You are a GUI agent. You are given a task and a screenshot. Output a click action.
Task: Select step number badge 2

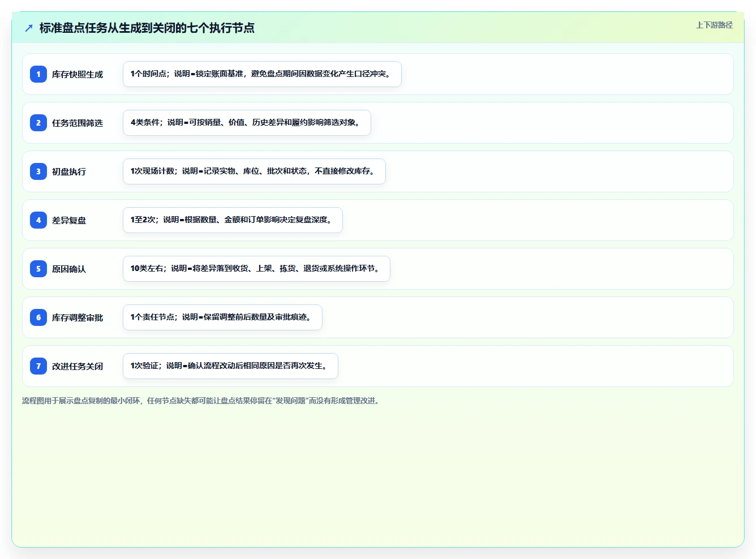point(38,123)
